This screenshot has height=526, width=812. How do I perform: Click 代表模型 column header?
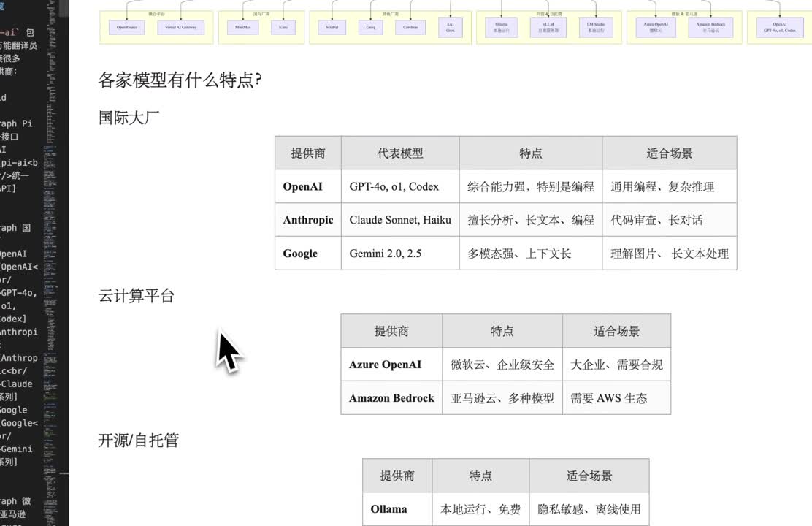[x=400, y=153]
